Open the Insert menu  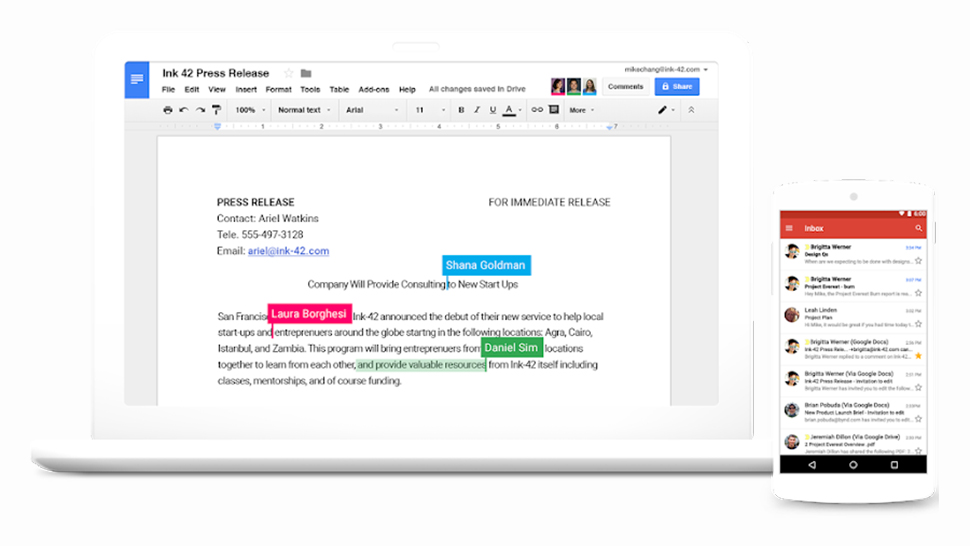coord(246,90)
